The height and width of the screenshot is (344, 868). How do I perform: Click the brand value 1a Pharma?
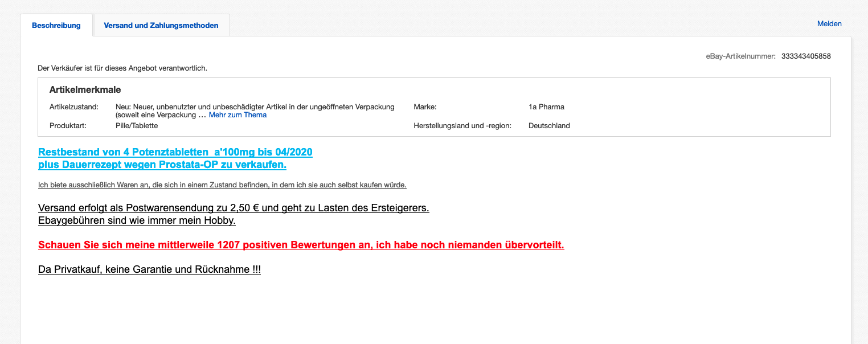pyautogui.click(x=546, y=107)
